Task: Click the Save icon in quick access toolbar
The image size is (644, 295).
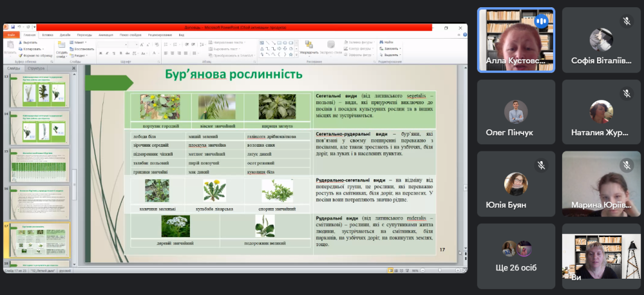Action: pyautogui.click(x=11, y=27)
